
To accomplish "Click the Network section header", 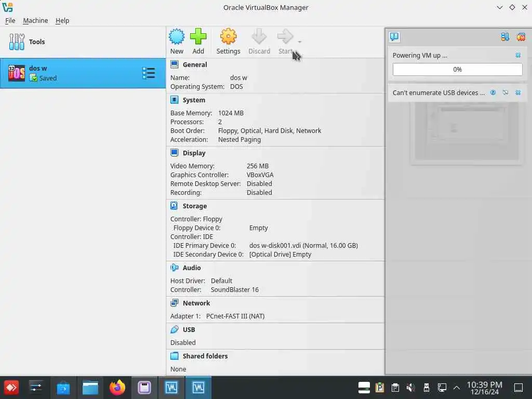I will click(196, 303).
